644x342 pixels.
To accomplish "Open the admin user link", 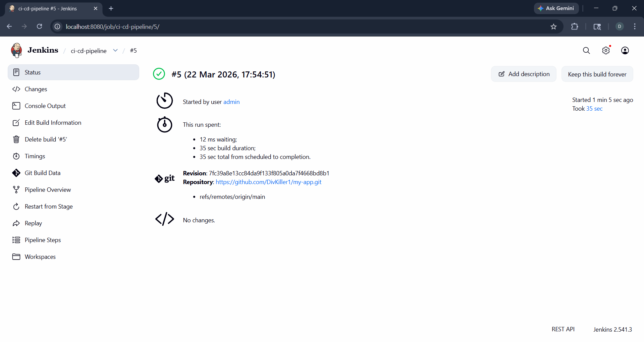I will click(x=231, y=102).
